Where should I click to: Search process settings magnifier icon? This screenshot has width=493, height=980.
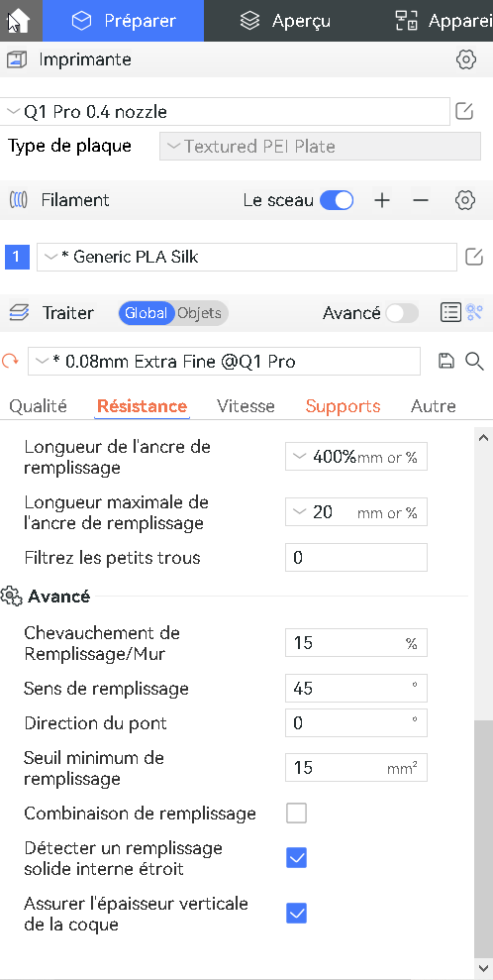tap(475, 361)
